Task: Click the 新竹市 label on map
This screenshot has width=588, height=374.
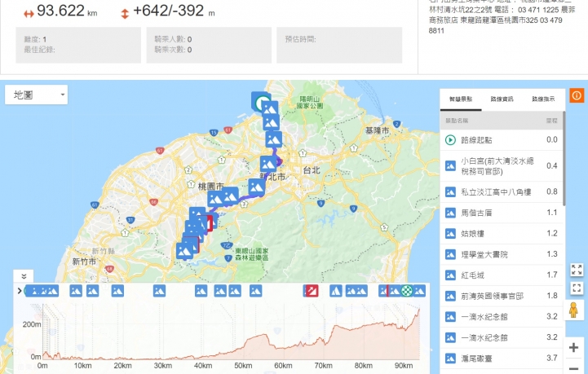Action: click(84, 262)
